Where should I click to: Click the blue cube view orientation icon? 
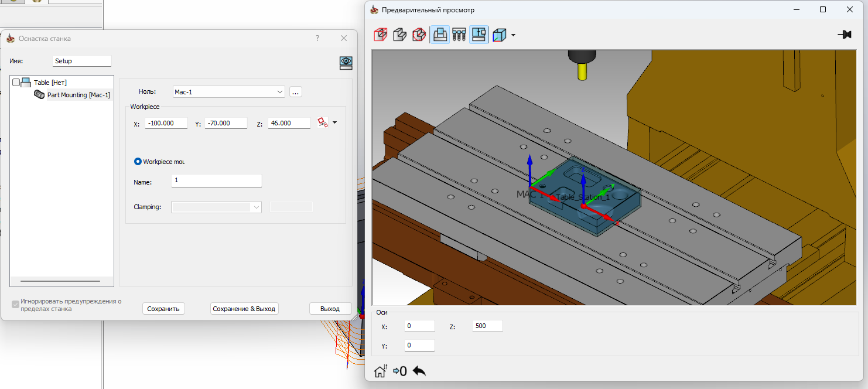pos(499,35)
